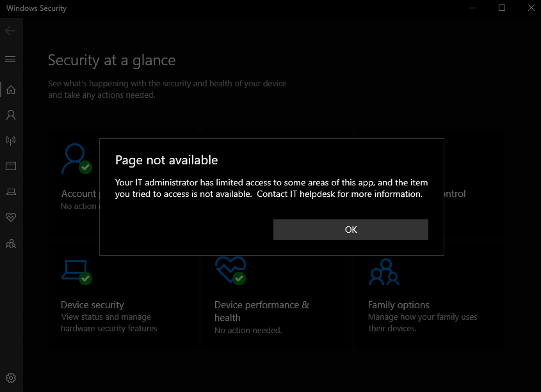The width and height of the screenshot is (541, 392).
Task: Click the Device performance & health heart tile icon
Action: [230, 271]
